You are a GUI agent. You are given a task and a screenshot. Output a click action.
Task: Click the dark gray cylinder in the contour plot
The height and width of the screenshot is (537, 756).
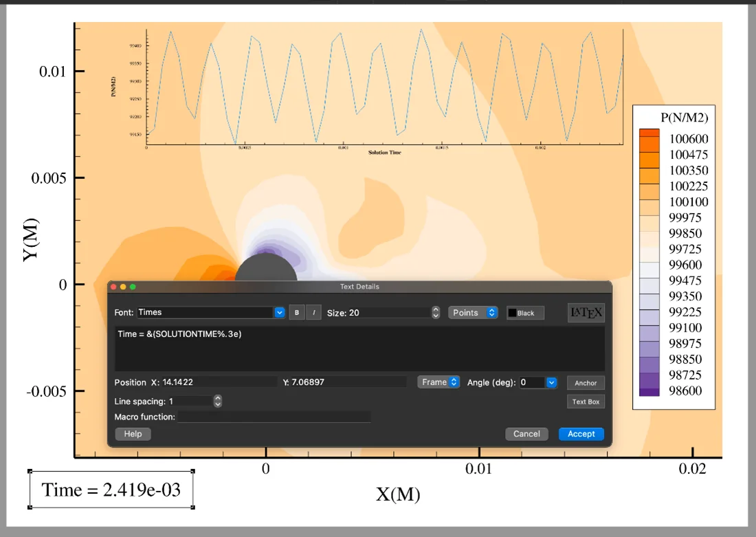266,268
